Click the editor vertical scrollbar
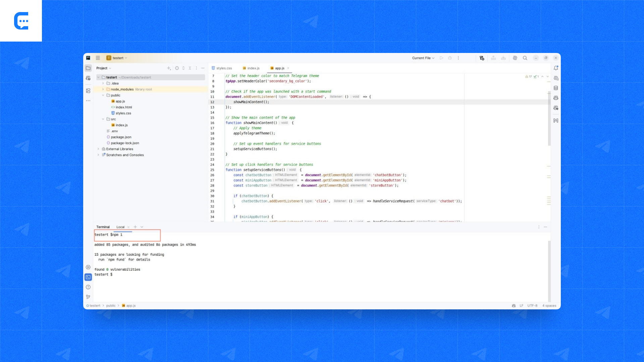644x362 pixels. (x=549, y=117)
